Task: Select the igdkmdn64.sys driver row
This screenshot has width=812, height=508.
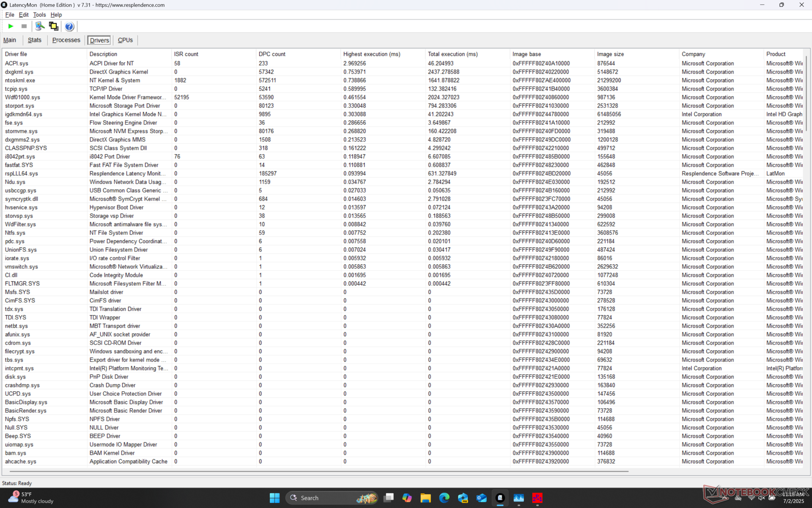Action: 403,114
